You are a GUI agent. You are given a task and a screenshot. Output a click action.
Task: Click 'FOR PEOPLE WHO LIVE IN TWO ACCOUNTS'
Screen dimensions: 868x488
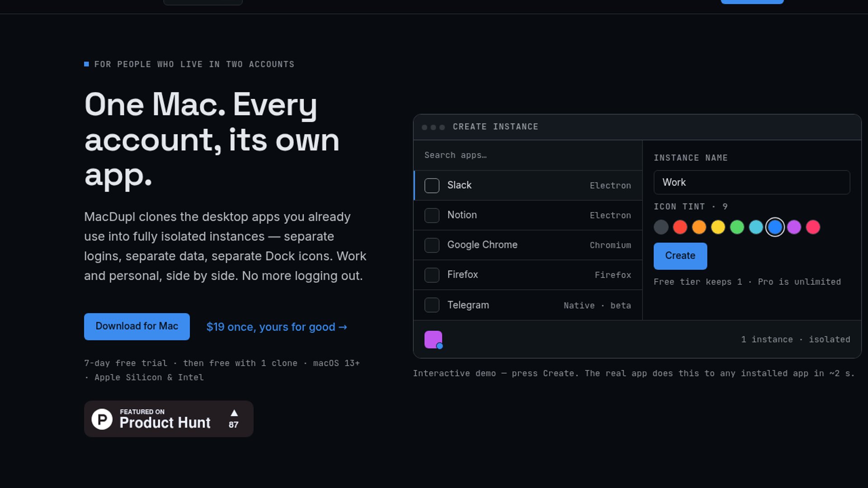pyautogui.click(x=194, y=64)
